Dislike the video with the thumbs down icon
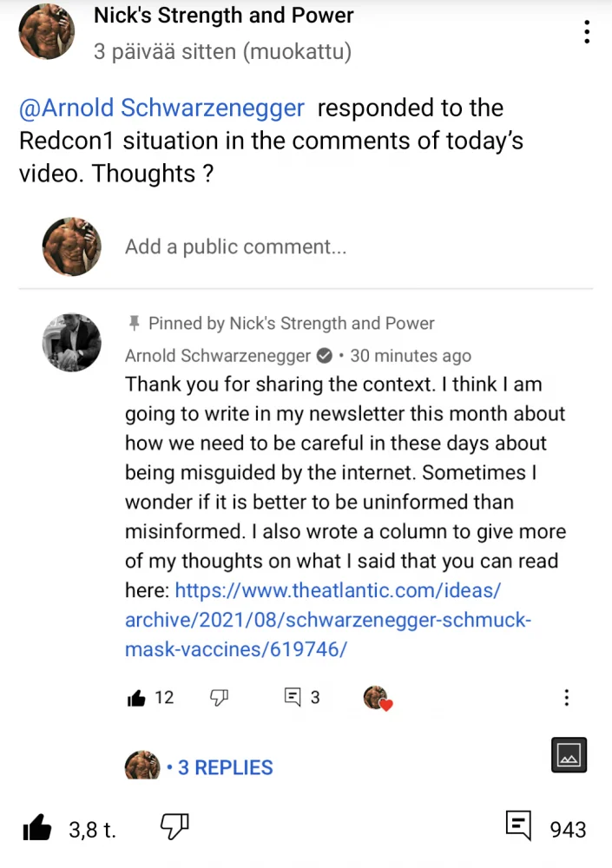This screenshot has width=612, height=868. point(174,826)
